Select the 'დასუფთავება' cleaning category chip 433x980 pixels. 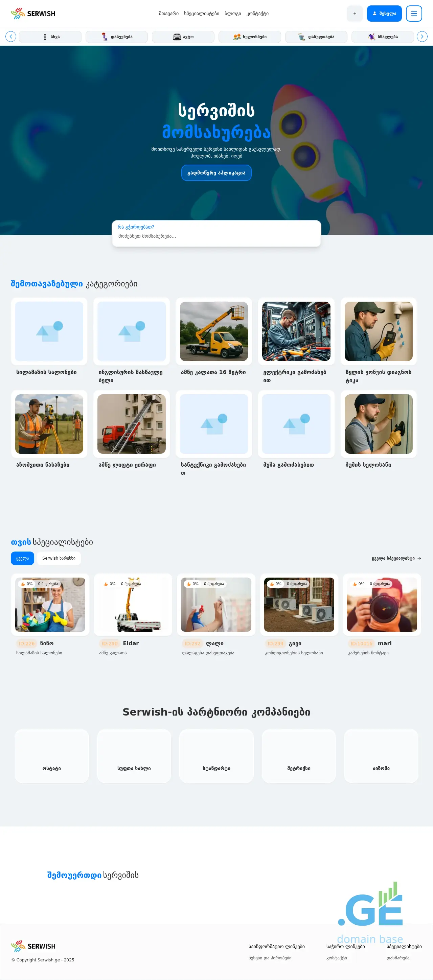point(316,37)
